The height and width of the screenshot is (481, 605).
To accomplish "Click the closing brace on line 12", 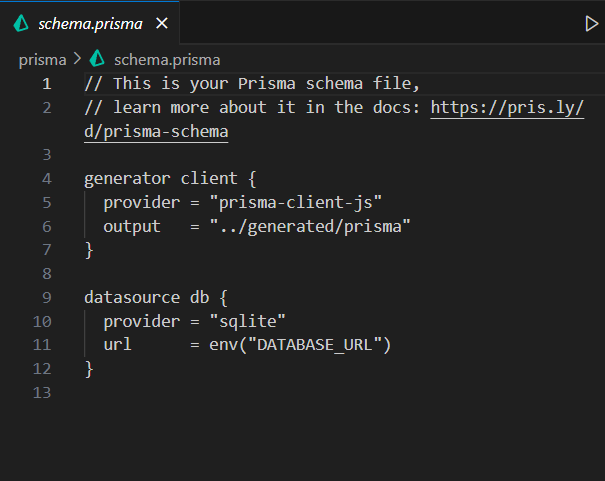I will (89, 369).
